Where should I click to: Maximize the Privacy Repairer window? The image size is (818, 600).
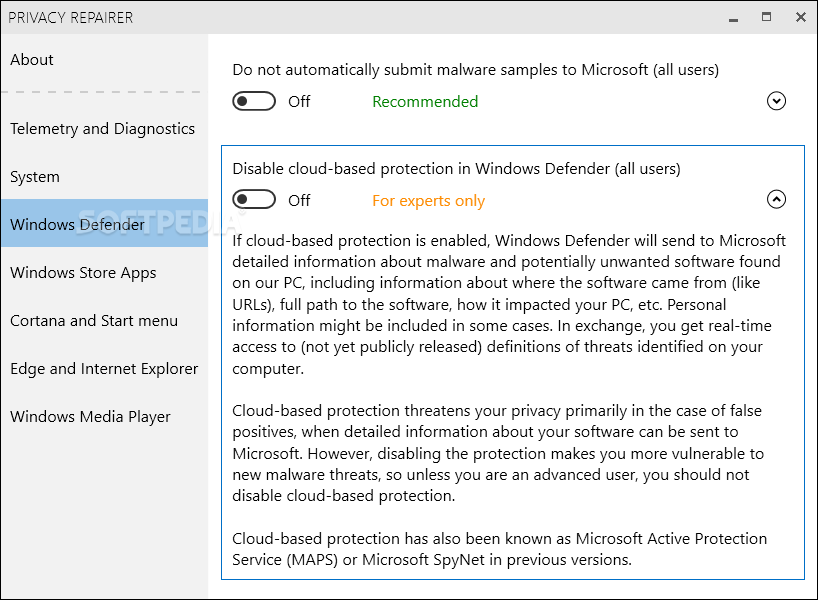click(766, 17)
